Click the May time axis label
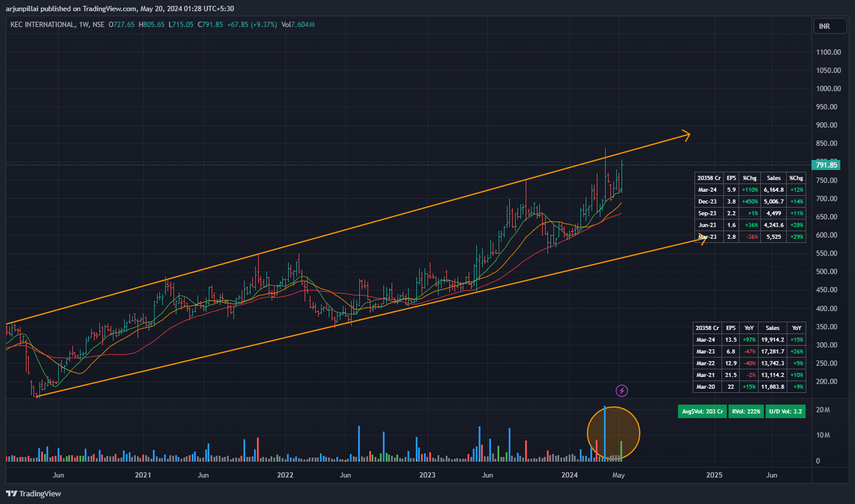 (x=618, y=475)
